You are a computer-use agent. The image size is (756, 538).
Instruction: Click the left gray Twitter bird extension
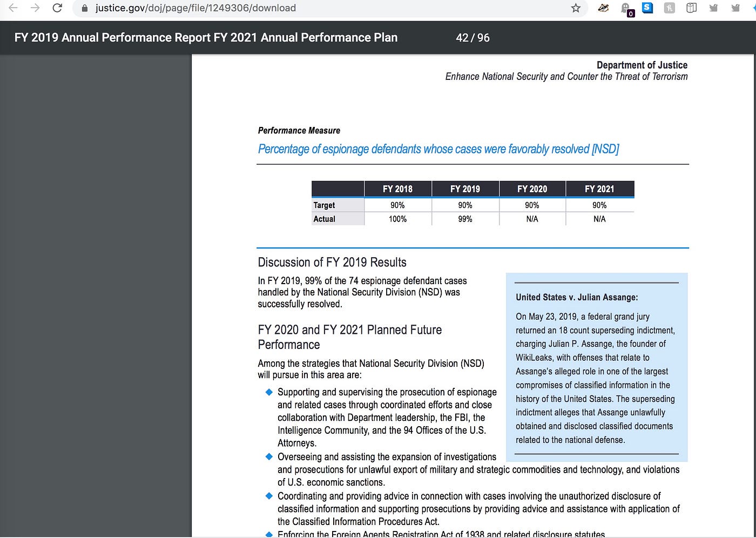click(x=713, y=8)
